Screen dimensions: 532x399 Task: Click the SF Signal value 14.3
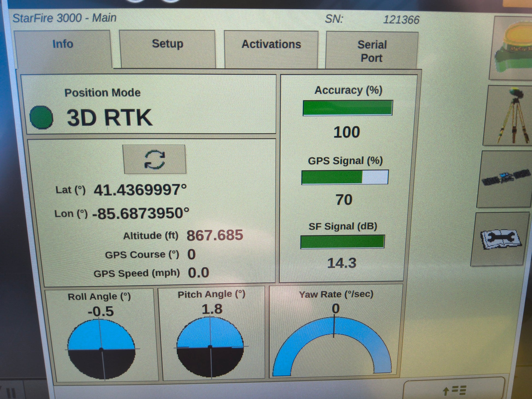click(x=342, y=263)
